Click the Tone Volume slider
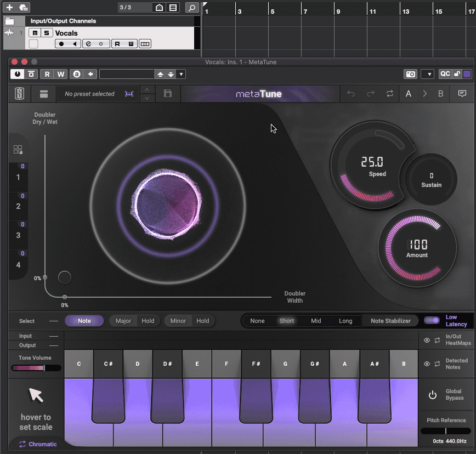The height and width of the screenshot is (454, 476). 36,368
